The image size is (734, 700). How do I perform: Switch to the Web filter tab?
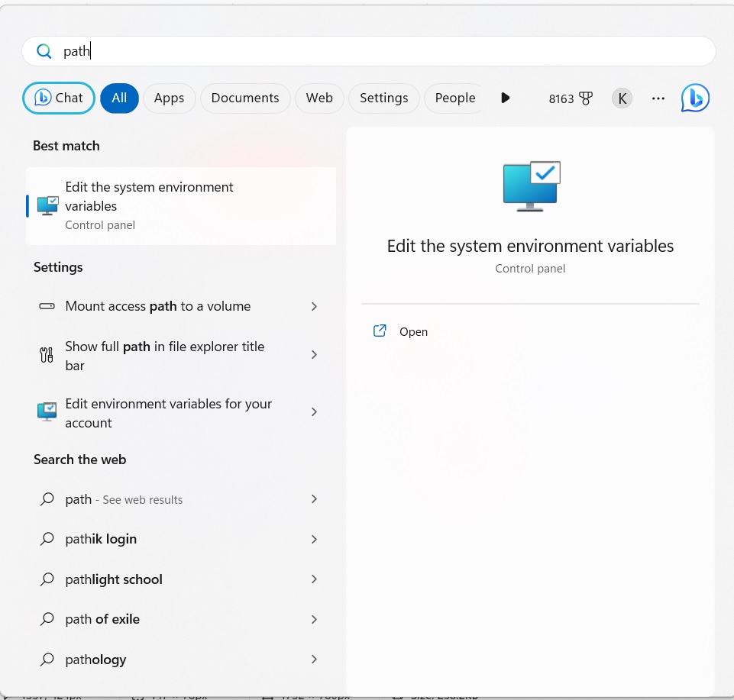pos(319,98)
